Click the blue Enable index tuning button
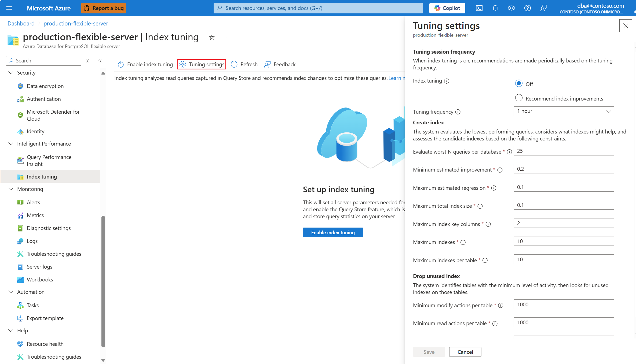 (x=333, y=232)
